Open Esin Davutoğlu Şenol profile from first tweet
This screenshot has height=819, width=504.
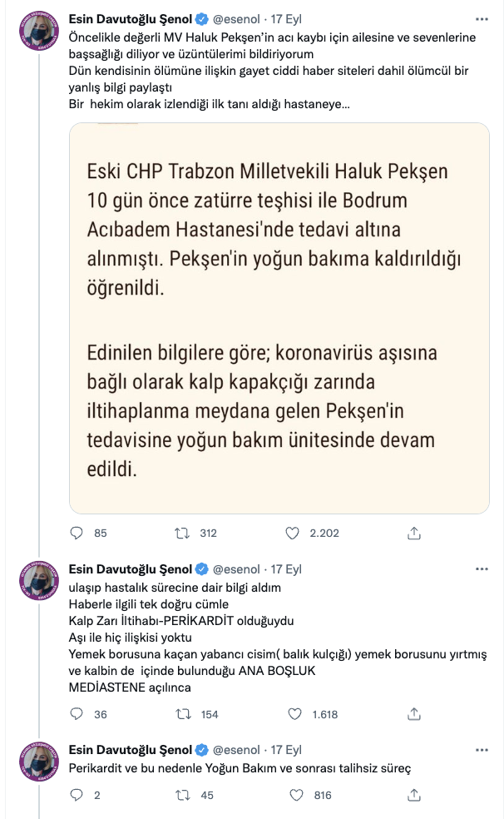pos(131,18)
